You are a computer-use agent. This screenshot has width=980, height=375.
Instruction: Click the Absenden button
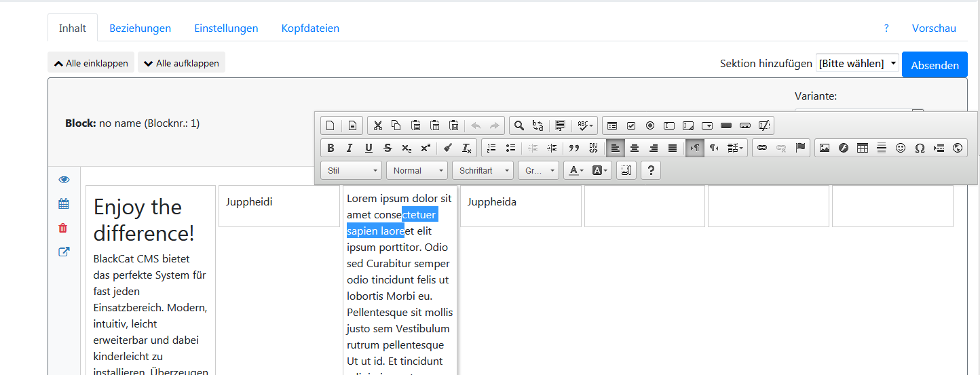click(935, 65)
